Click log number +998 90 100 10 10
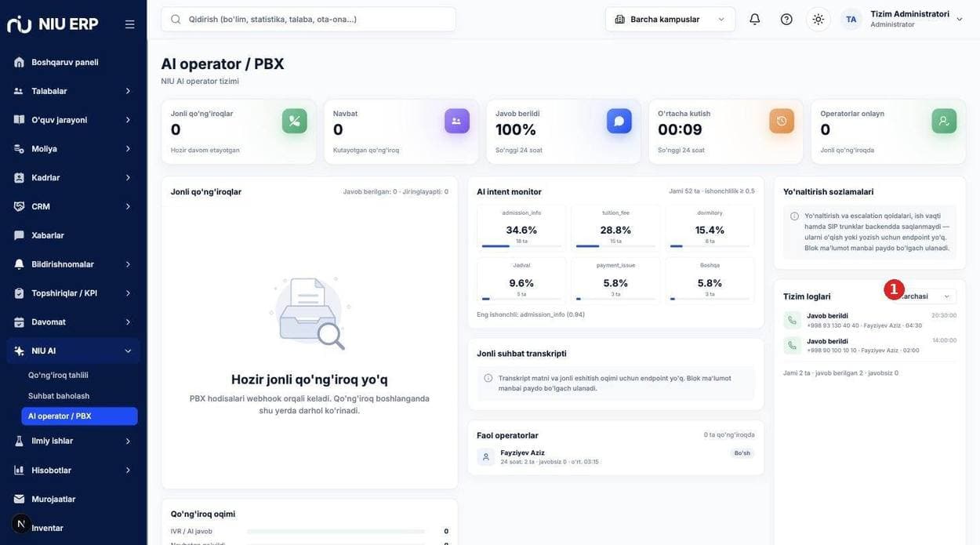This screenshot has height=545, width=980. tap(831, 351)
